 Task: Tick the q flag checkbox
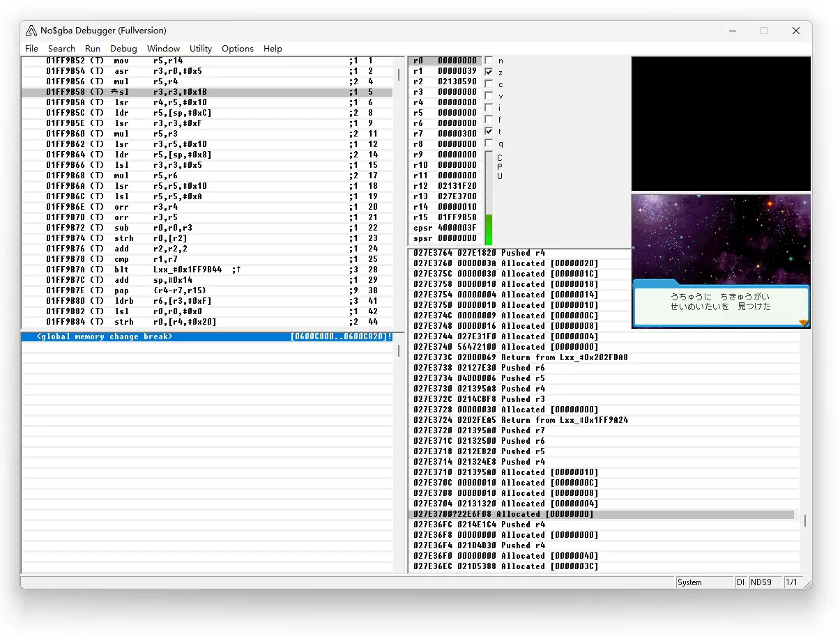click(x=489, y=144)
